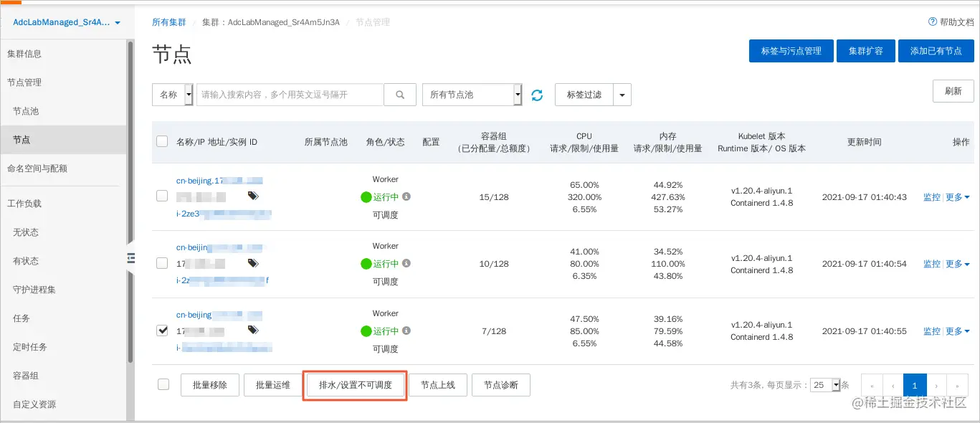
Task: Go to pagination page 1
Action: click(915, 385)
